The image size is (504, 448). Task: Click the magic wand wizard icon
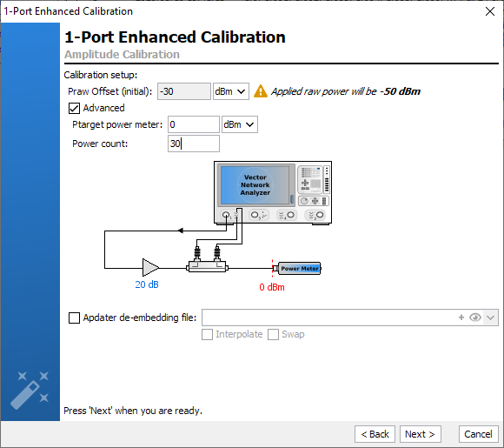coord(30,391)
